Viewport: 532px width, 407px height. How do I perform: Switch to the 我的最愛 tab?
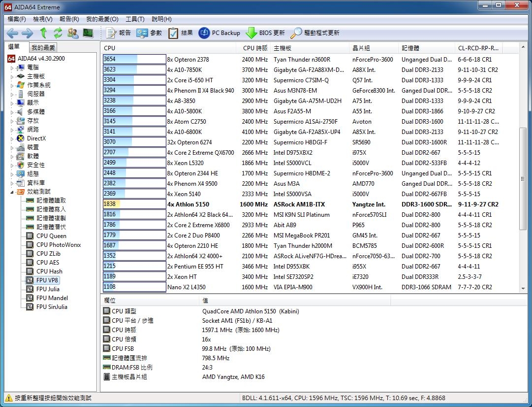pyautogui.click(x=43, y=48)
